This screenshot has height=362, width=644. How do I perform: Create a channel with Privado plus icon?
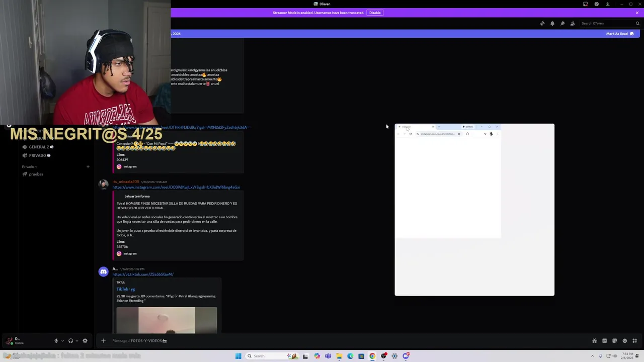click(x=88, y=166)
